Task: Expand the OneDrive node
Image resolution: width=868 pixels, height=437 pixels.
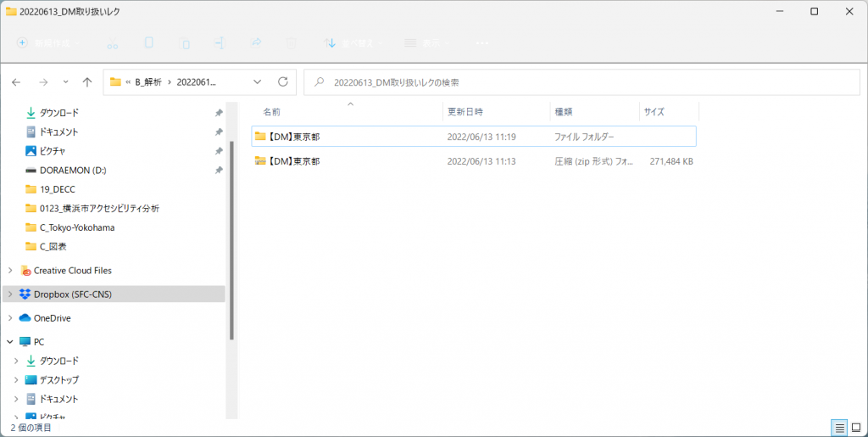Action: coord(10,318)
